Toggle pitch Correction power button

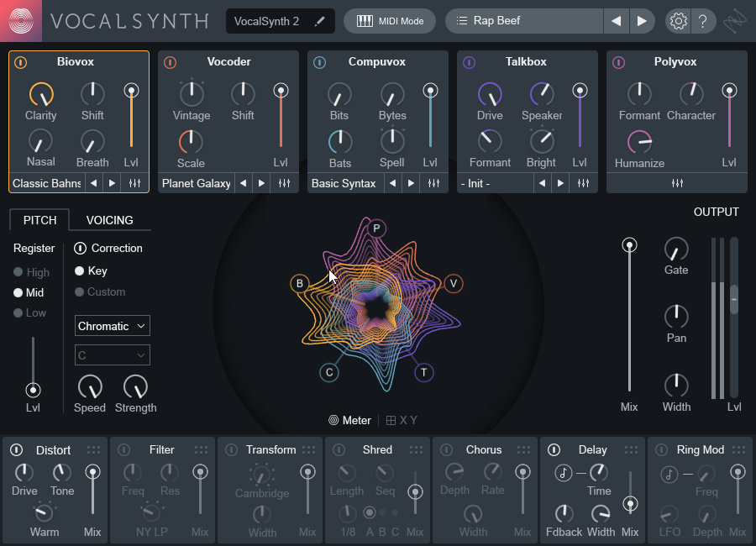pyautogui.click(x=80, y=248)
